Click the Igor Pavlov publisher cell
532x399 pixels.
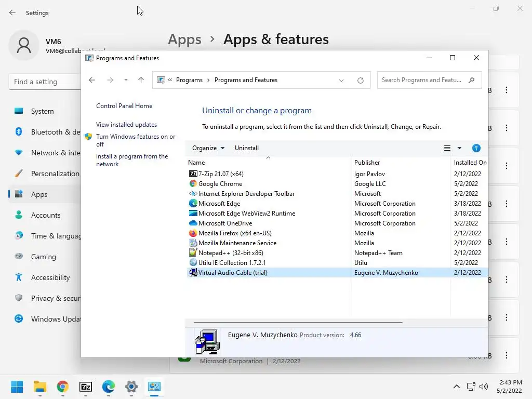pyautogui.click(x=369, y=174)
